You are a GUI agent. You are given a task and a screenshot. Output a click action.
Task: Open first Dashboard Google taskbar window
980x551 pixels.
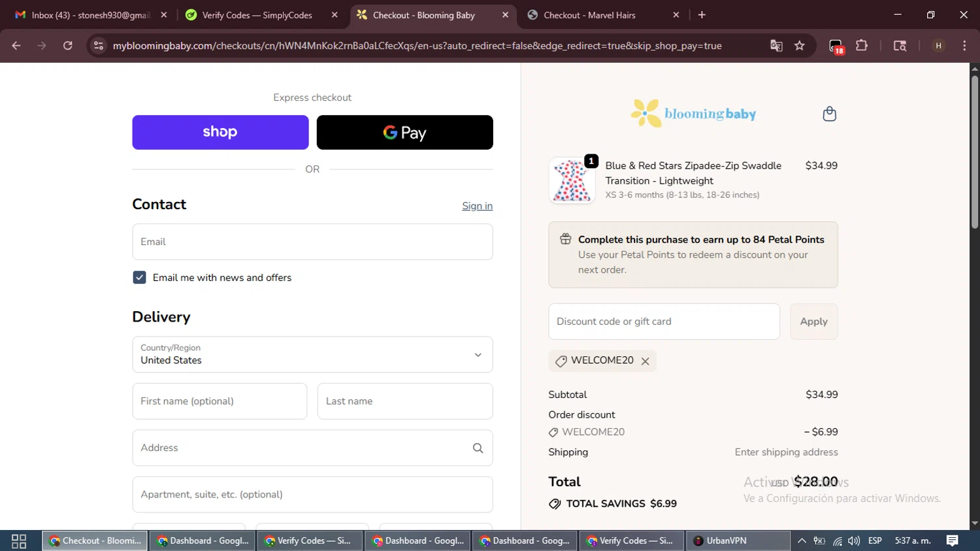(x=203, y=541)
